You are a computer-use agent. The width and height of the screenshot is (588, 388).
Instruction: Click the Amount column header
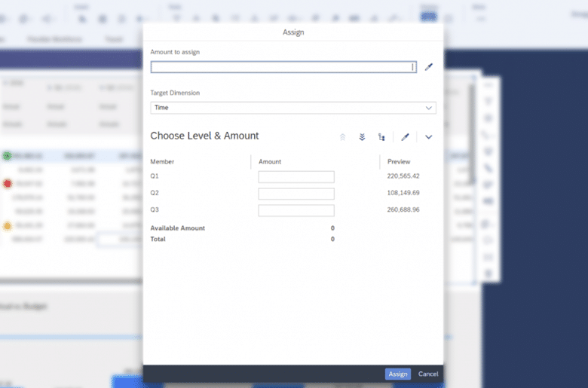(270, 162)
